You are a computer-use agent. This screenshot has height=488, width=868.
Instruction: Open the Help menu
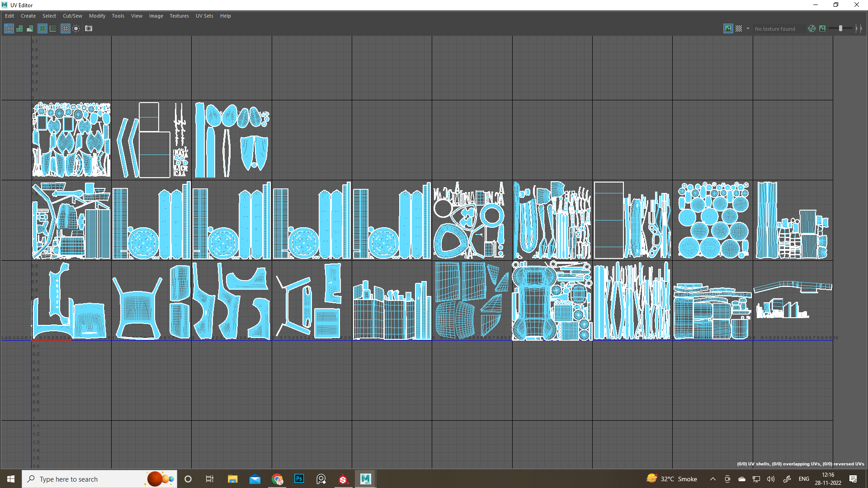tap(226, 16)
